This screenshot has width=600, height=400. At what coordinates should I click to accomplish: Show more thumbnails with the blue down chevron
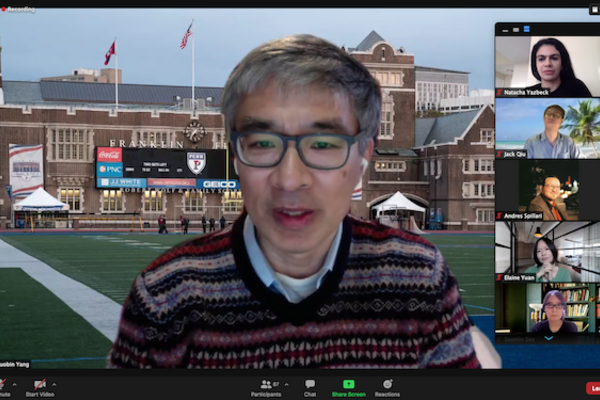[549, 338]
